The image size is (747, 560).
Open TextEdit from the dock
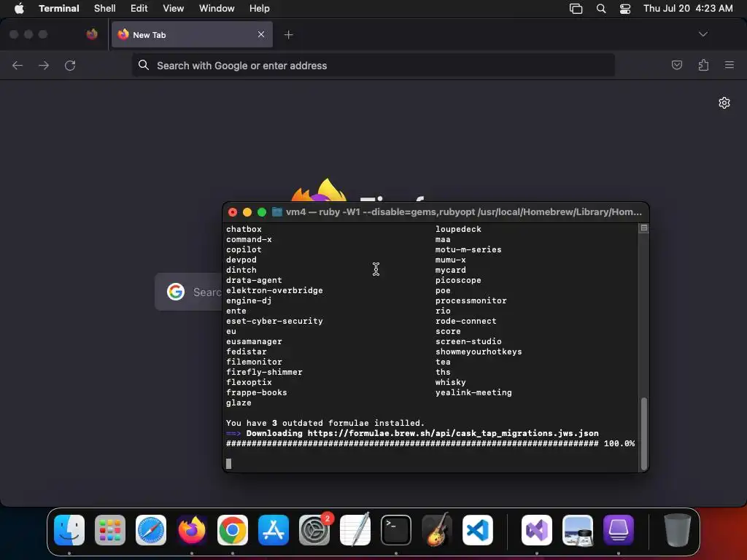[x=355, y=530]
